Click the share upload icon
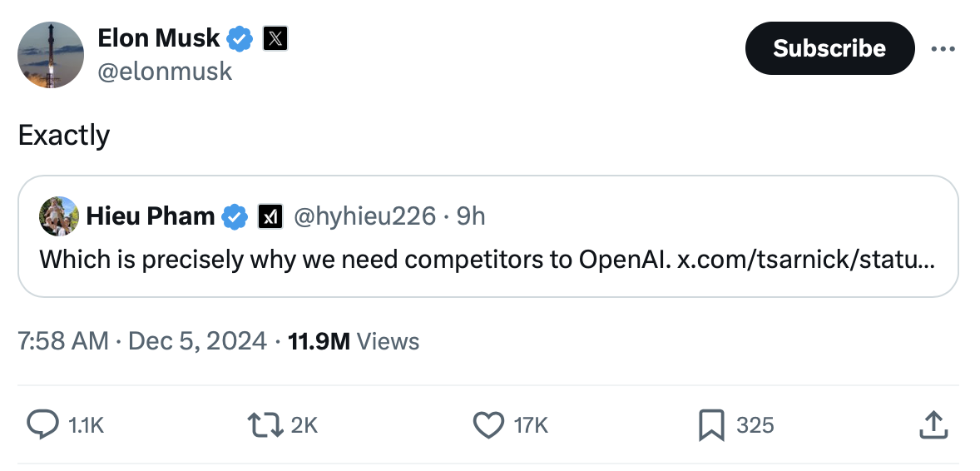Screen dimensions: 980x471 coord(933,425)
